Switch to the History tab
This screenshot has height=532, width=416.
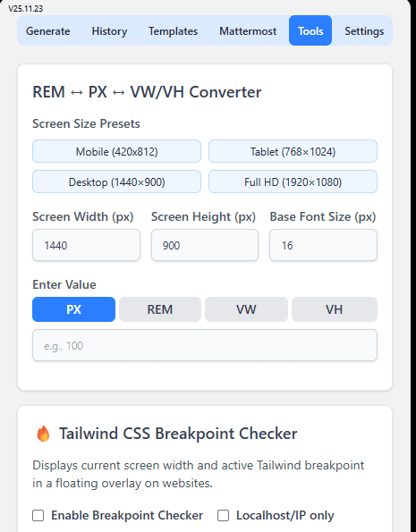(109, 31)
